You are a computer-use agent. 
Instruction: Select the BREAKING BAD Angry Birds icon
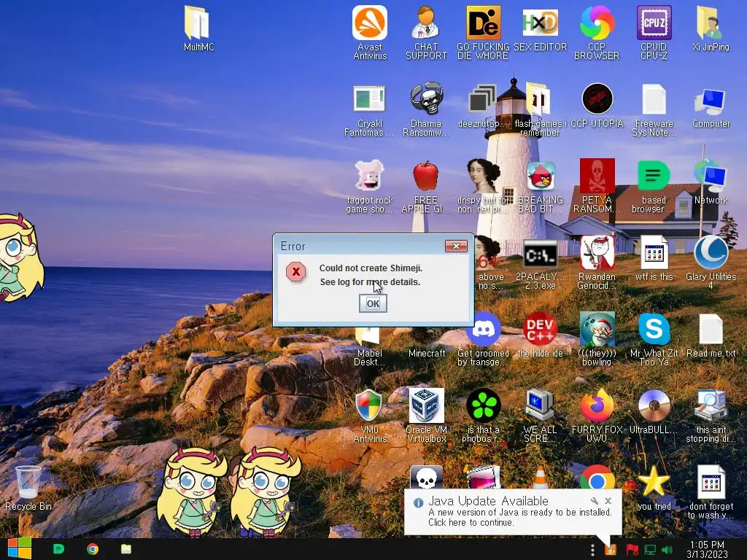tap(540, 187)
